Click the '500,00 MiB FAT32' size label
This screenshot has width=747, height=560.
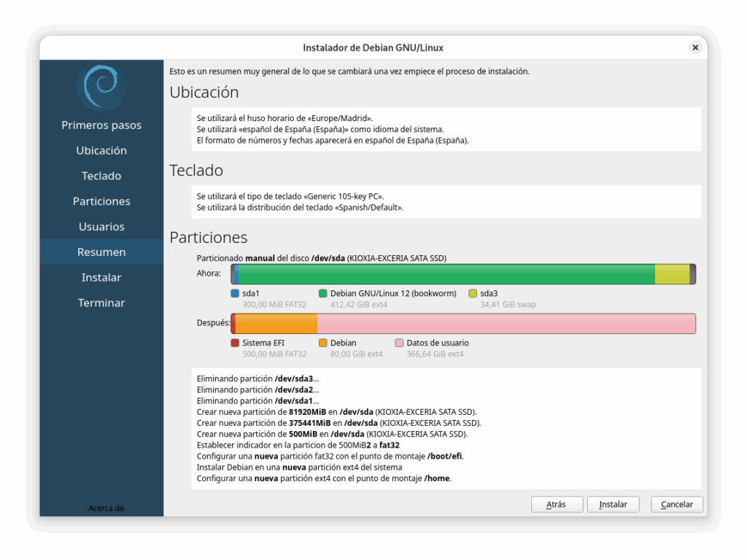[x=274, y=354]
